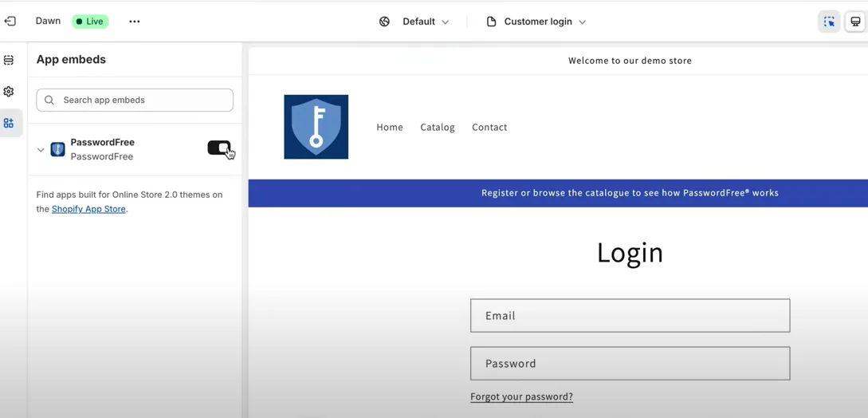Select the Welcome to our demo store announcement
Image resolution: width=868 pixels, height=418 pixels.
pos(630,61)
